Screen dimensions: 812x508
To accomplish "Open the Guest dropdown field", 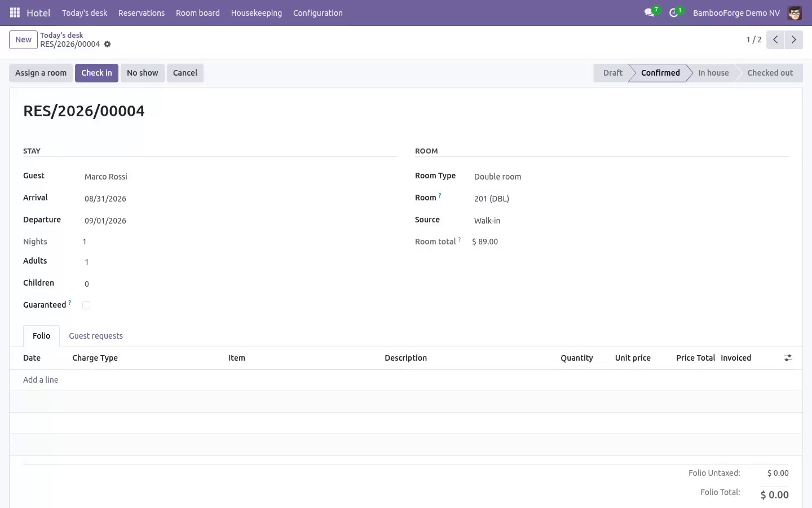I will (x=239, y=177).
